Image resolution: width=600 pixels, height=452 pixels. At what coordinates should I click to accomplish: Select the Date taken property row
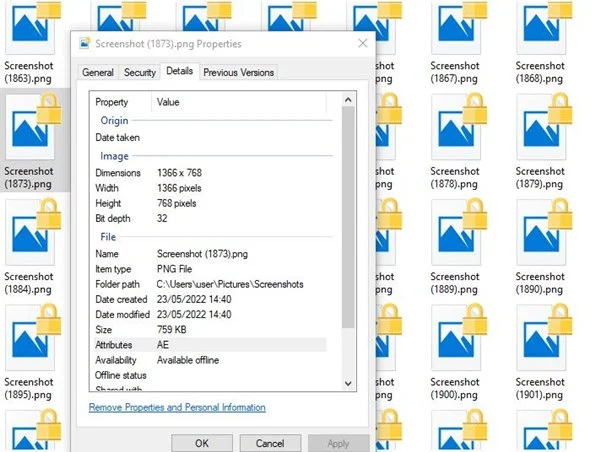click(210, 137)
